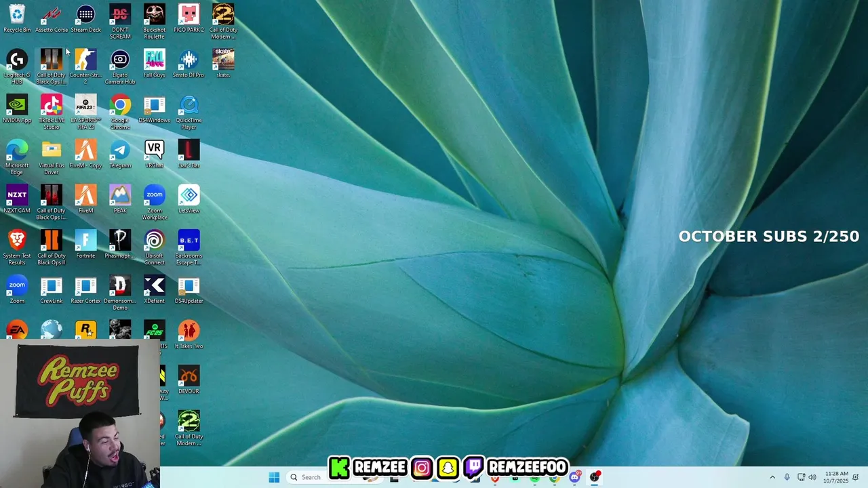Open Backrooms Escape Together shortcut
868x488 pixels.
point(189,248)
